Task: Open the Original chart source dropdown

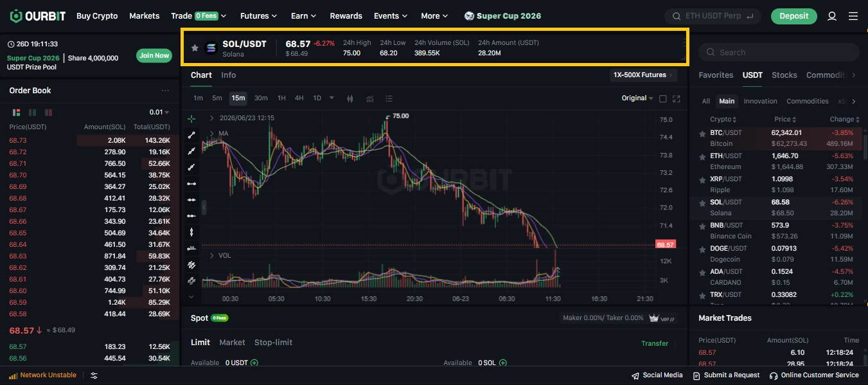Action: (x=637, y=98)
